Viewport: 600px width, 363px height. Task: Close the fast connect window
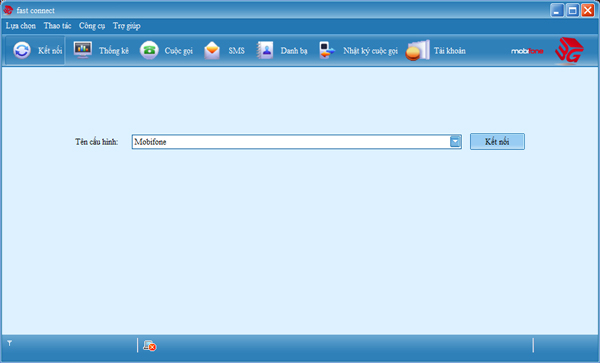click(588, 10)
